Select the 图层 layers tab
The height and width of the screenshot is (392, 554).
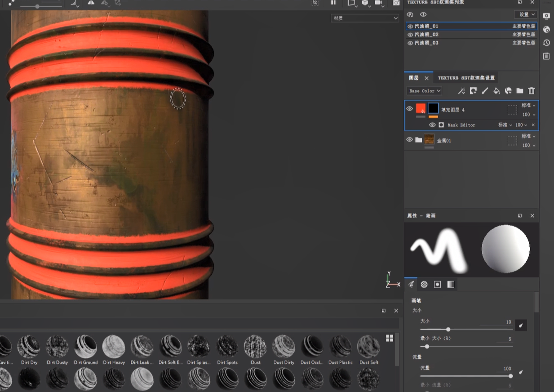pos(414,78)
